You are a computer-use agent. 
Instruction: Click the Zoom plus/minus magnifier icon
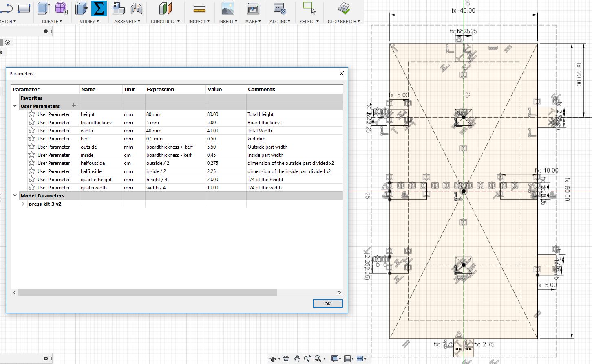pyautogui.click(x=307, y=359)
